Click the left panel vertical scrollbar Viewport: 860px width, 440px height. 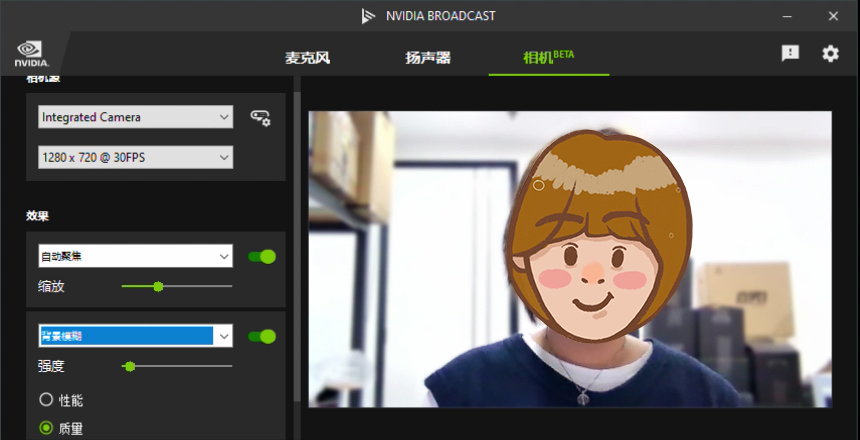pos(297,246)
